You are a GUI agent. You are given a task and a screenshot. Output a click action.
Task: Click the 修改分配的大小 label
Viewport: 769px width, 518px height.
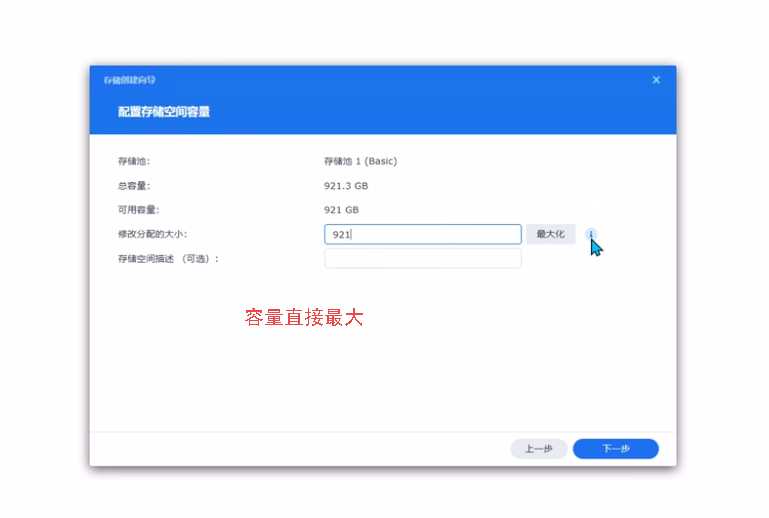(x=153, y=234)
